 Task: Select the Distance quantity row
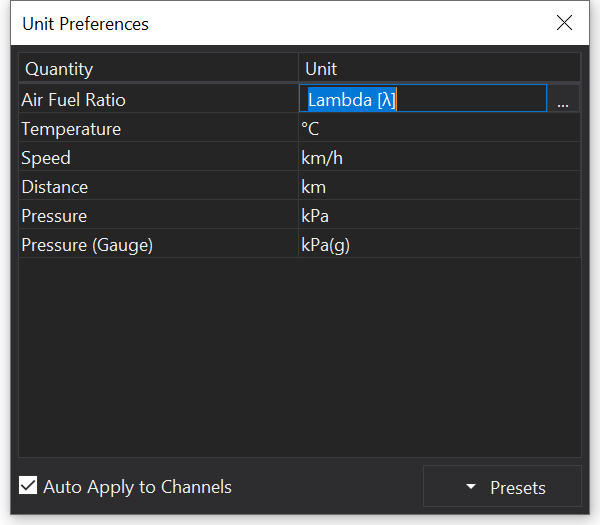pyautogui.click(x=158, y=187)
